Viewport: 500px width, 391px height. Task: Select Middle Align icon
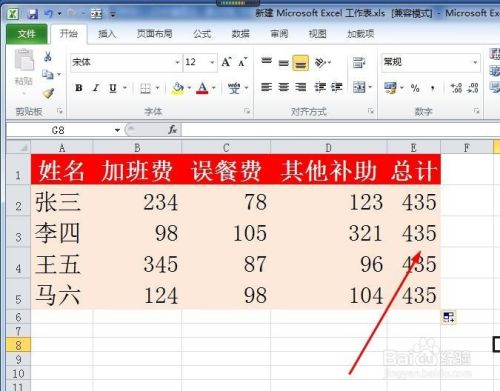pyautogui.click(x=283, y=63)
